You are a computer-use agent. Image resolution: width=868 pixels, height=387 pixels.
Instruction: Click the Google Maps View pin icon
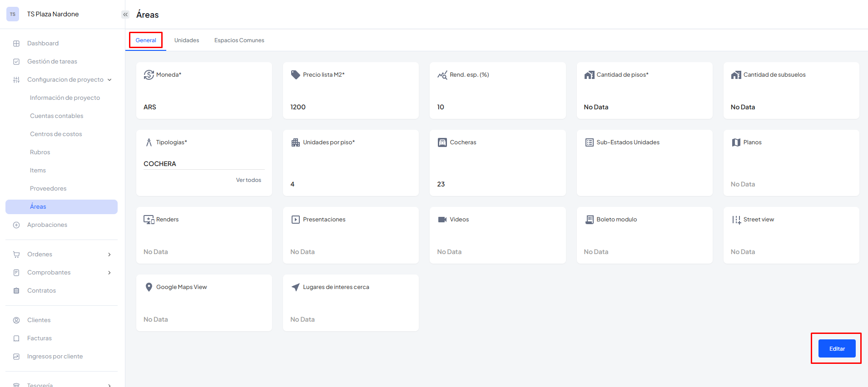[x=149, y=287]
